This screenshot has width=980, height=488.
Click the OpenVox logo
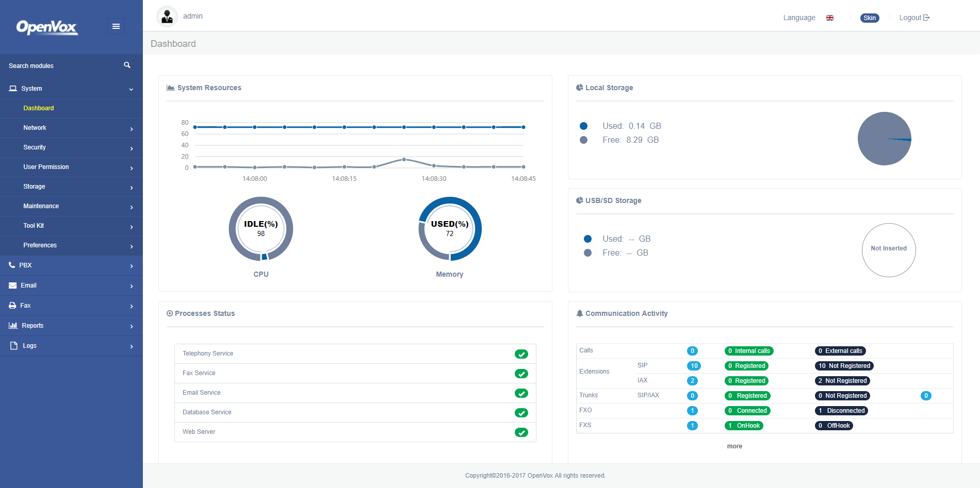pyautogui.click(x=47, y=27)
